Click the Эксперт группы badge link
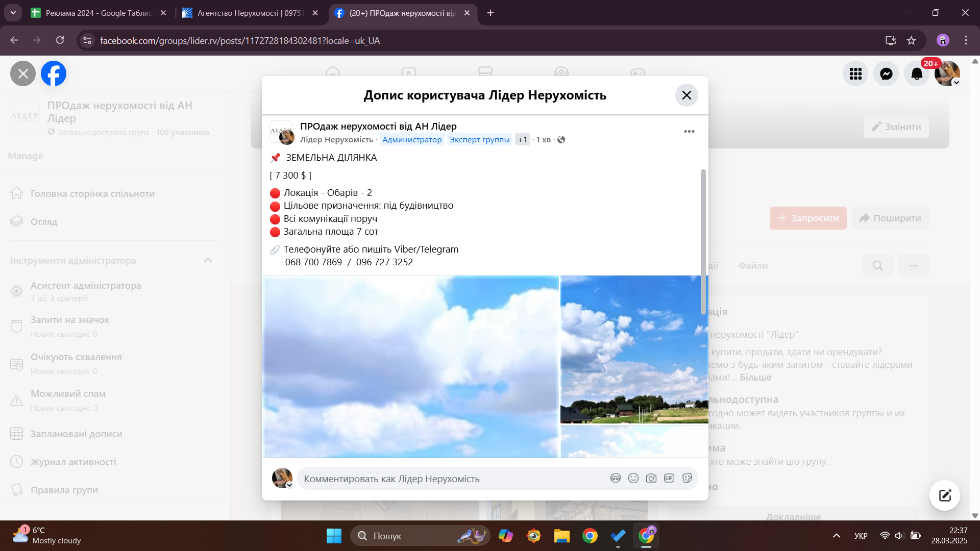The height and width of the screenshot is (551, 980). [479, 140]
